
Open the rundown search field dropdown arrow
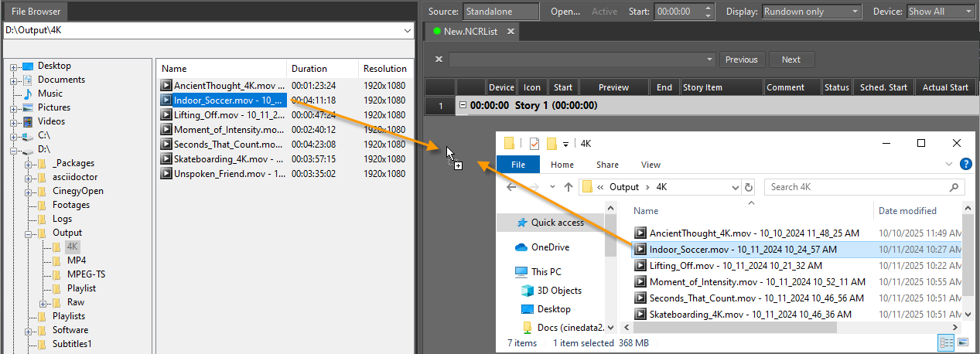[710, 60]
